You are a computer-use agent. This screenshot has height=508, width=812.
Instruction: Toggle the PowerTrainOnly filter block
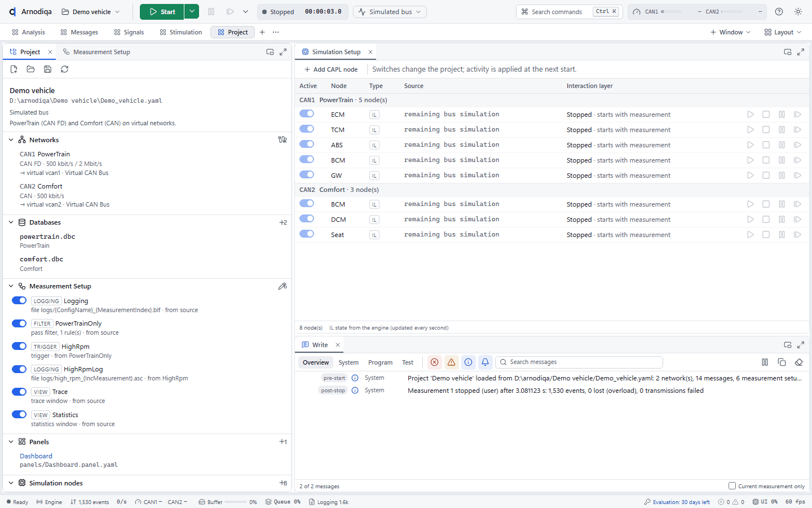point(19,323)
